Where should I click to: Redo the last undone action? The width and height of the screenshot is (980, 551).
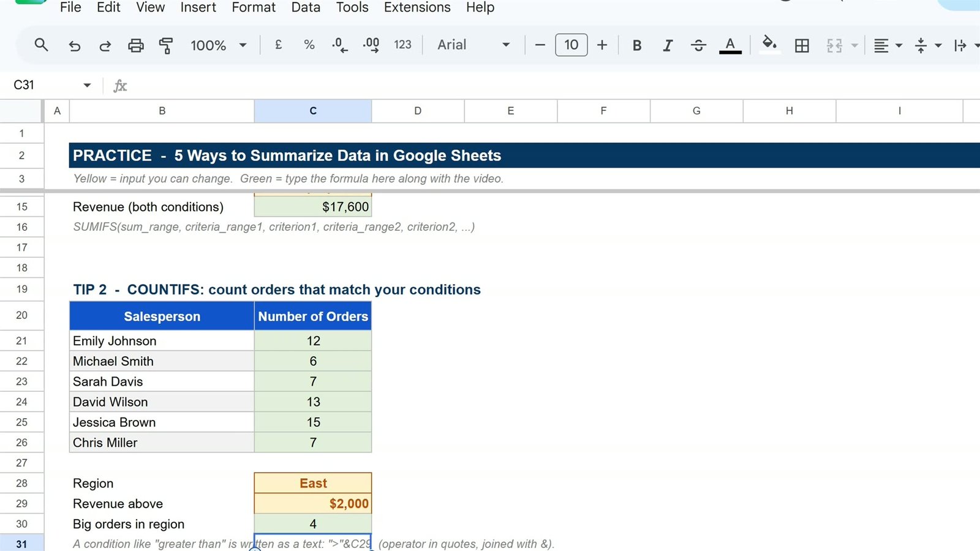105,45
